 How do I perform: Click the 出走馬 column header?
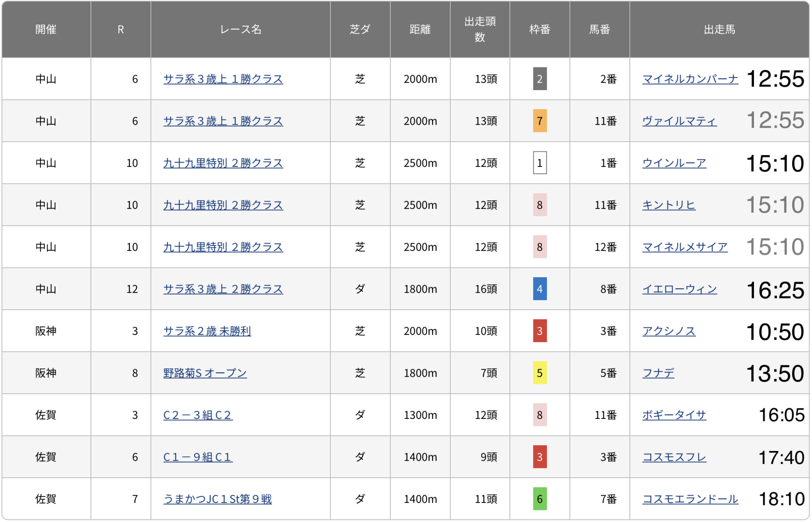[719, 29]
